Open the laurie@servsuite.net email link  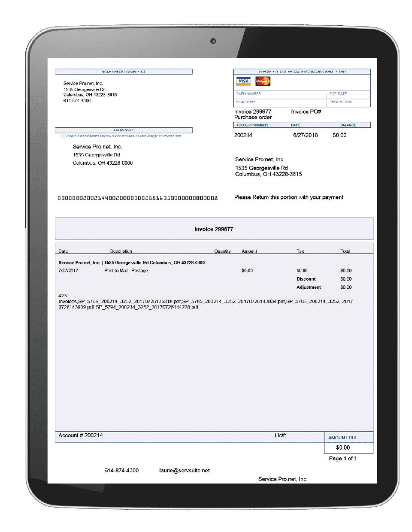[x=185, y=470]
